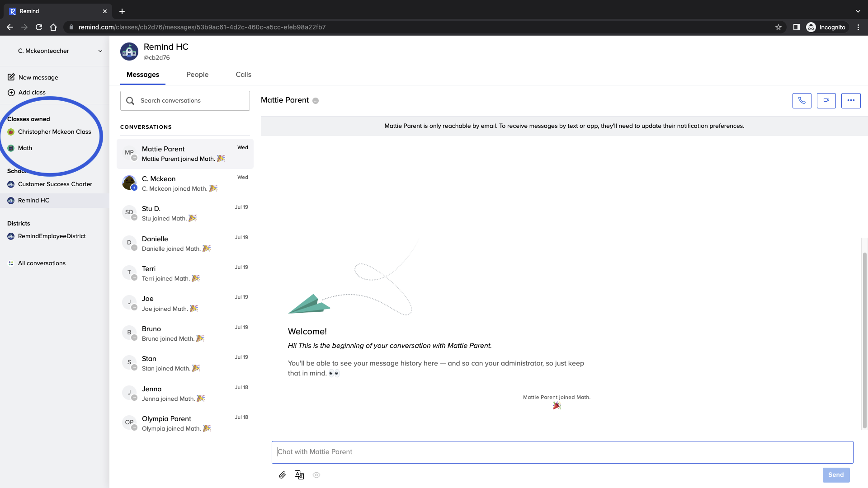The image size is (868, 488).
Task: Bookmark this page with the star icon
Action: (778, 27)
